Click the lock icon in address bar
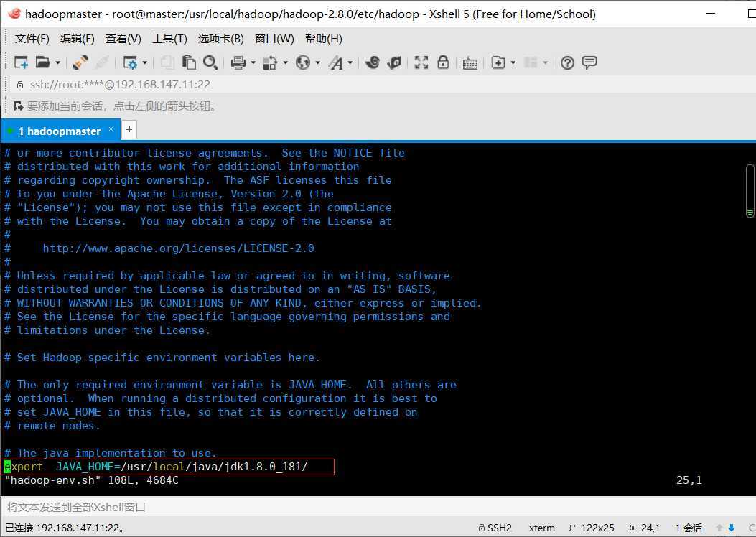 (x=20, y=85)
